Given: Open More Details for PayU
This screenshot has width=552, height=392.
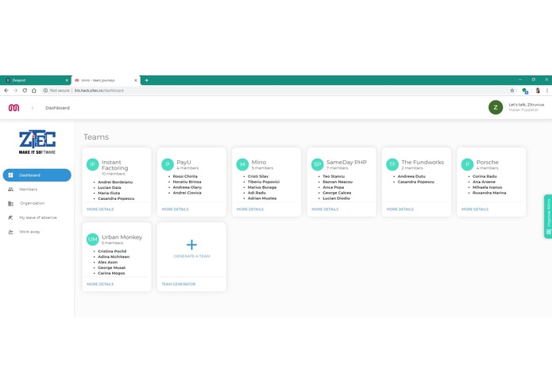Looking at the screenshot, I should (175, 209).
